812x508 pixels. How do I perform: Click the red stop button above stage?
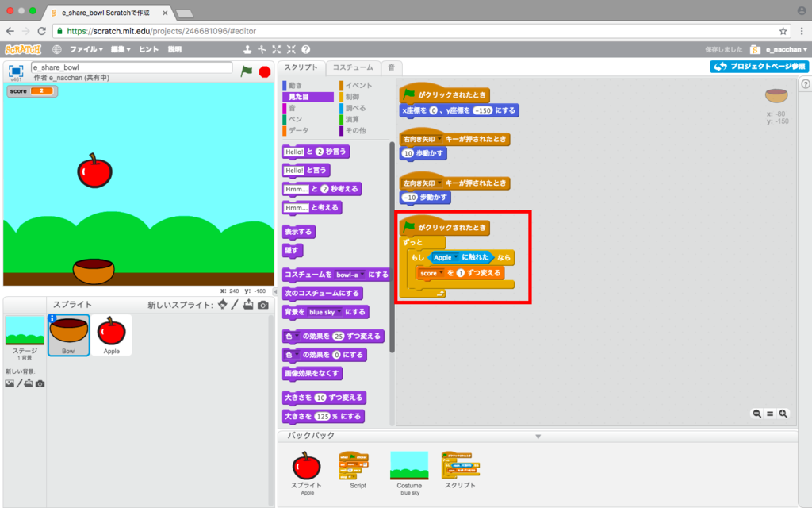click(265, 71)
